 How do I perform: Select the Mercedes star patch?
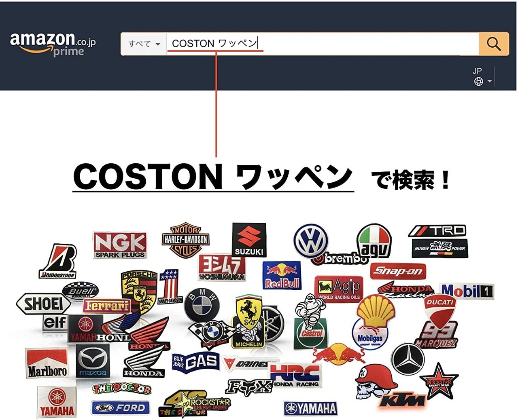point(408,359)
